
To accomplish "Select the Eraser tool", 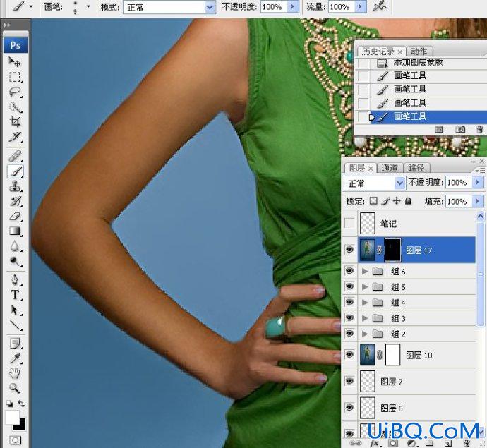I will (x=15, y=217).
